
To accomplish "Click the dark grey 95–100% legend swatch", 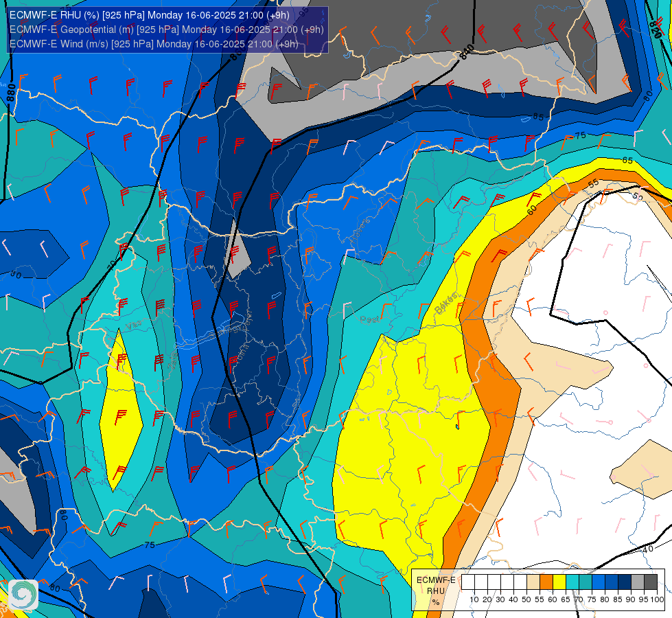I will point(651,582).
